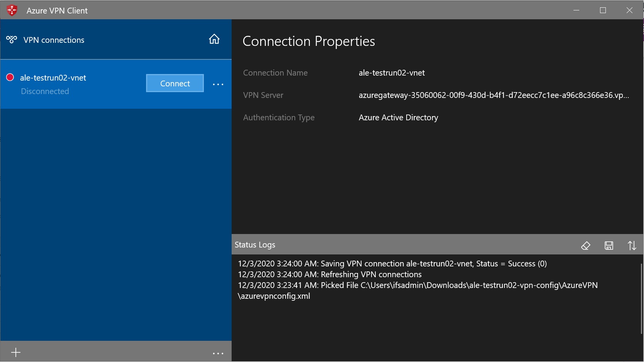Image resolution: width=644 pixels, height=362 pixels.
Task: Select the ale-testrun02-vnet connection name in the list
Action: (53, 77)
